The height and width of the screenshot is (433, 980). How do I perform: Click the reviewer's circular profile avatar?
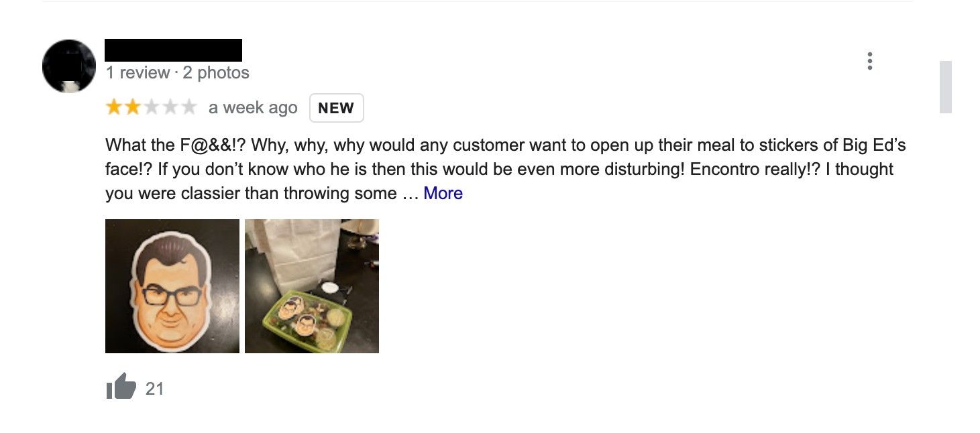pyautogui.click(x=69, y=65)
